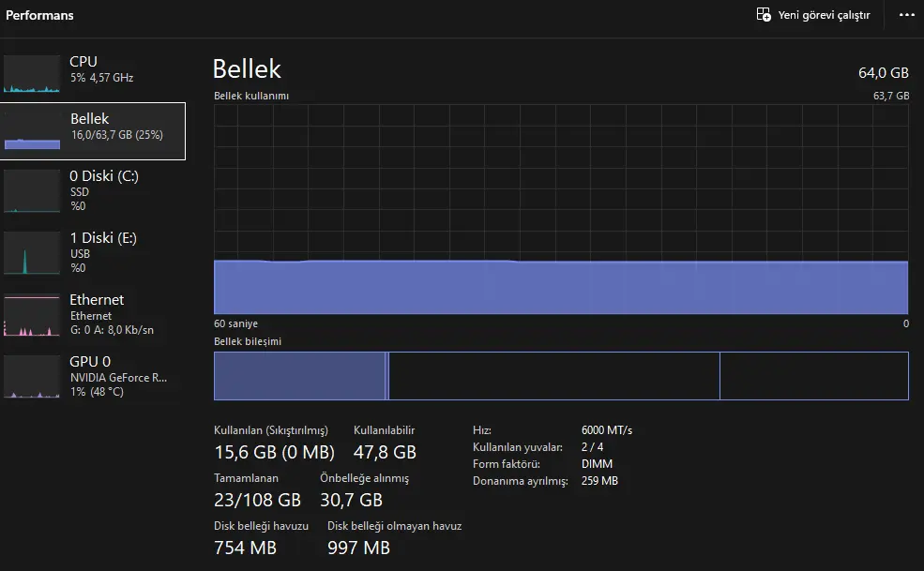The height and width of the screenshot is (571, 924).
Task: Switch to the Ethernet performance view
Action: pyautogui.click(x=93, y=314)
